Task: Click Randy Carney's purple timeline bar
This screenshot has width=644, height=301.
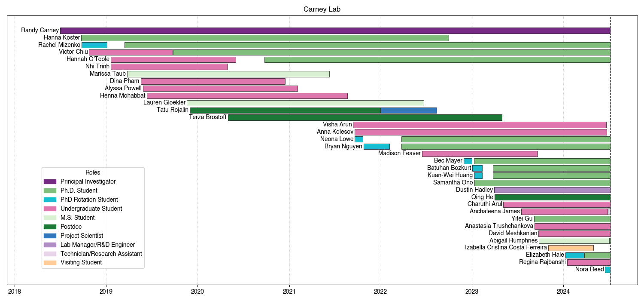Action: (x=335, y=31)
